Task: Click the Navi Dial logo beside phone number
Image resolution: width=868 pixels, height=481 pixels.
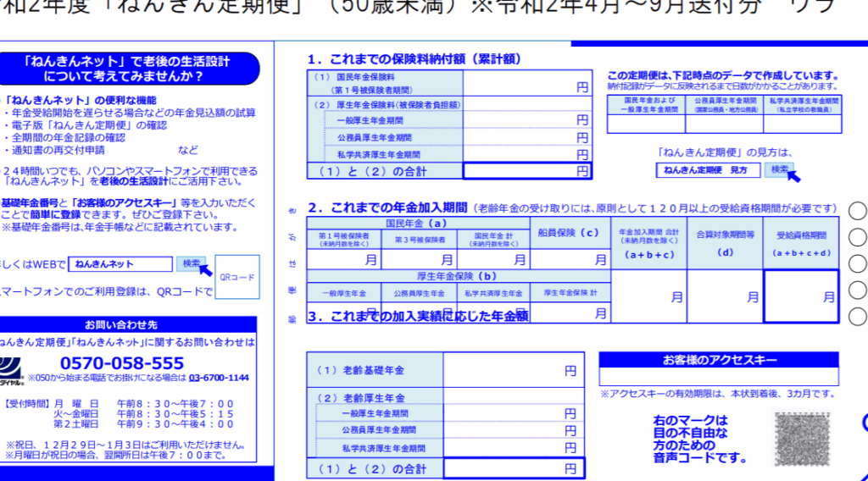Action: pyautogui.click(x=12, y=369)
